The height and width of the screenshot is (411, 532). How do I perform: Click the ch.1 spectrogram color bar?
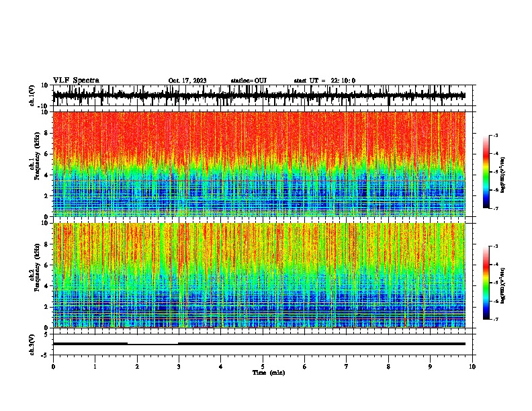(486, 172)
